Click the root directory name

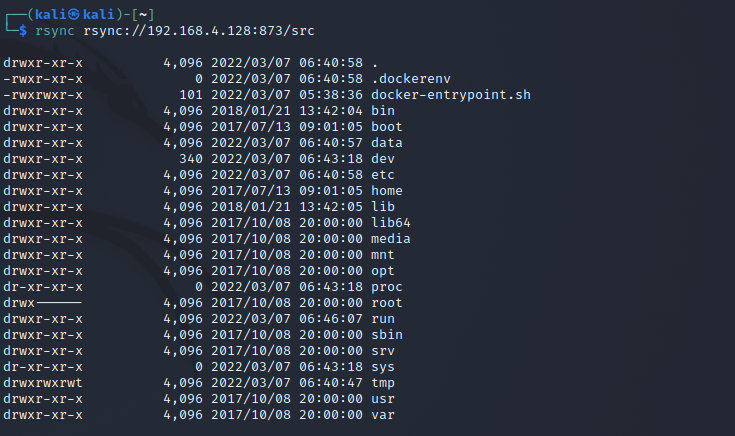[x=387, y=303]
